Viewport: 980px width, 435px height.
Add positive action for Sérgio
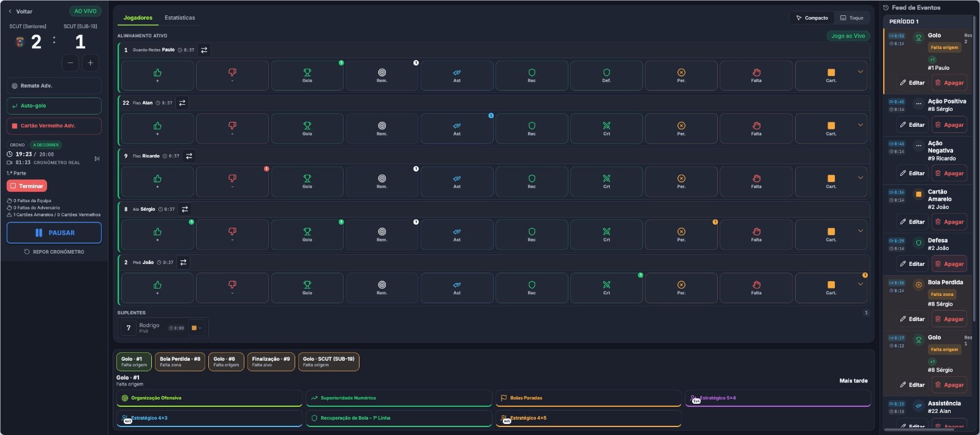[x=157, y=235]
